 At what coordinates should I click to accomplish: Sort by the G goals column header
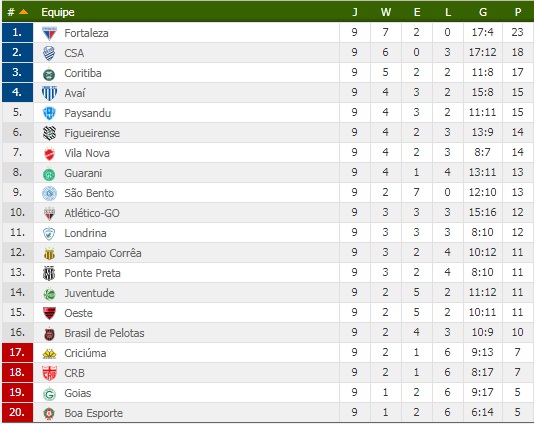pos(483,12)
